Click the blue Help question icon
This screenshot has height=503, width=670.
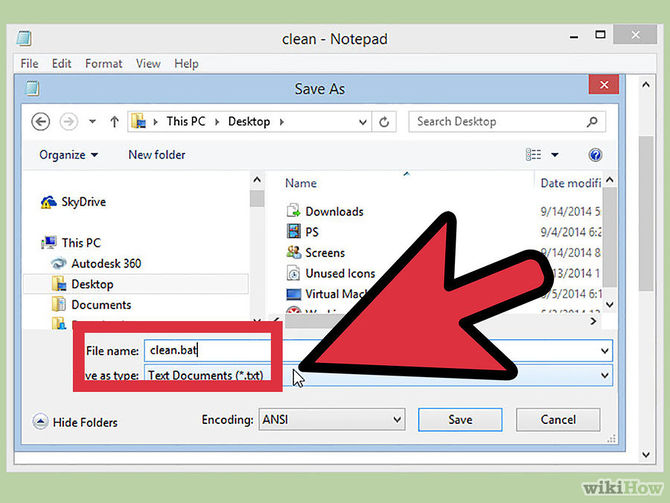595,155
